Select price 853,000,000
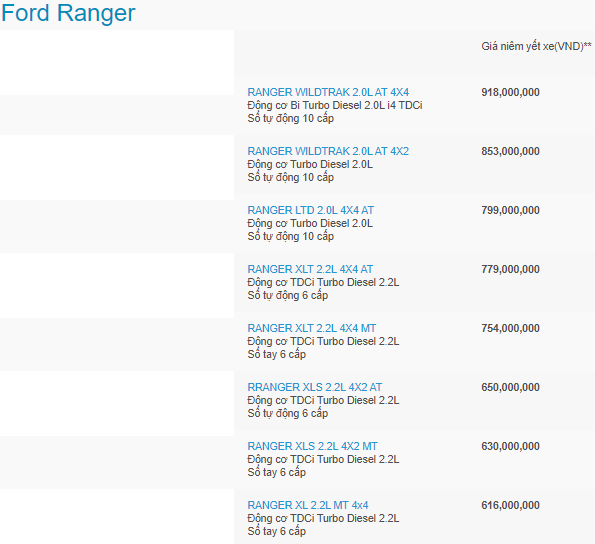This screenshot has height=544, width=595. coord(510,151)
